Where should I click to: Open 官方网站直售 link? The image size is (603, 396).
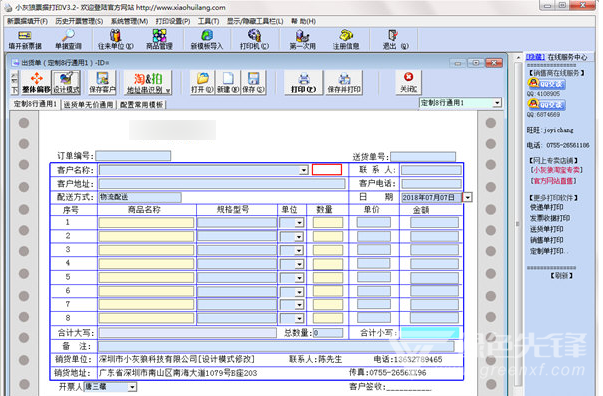click(x=553, y=181)
